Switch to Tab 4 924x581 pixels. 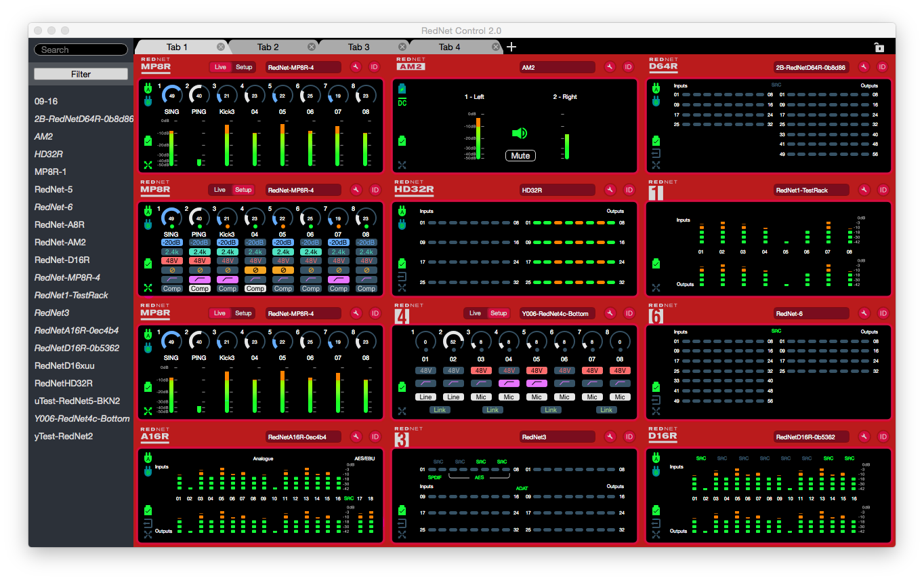point(450,47)
